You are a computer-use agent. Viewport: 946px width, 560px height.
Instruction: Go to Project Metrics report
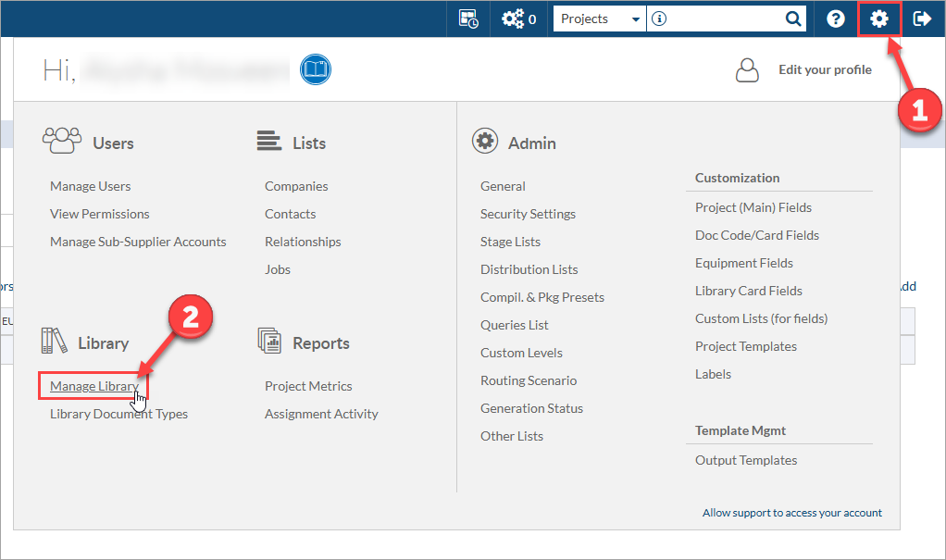308,386
